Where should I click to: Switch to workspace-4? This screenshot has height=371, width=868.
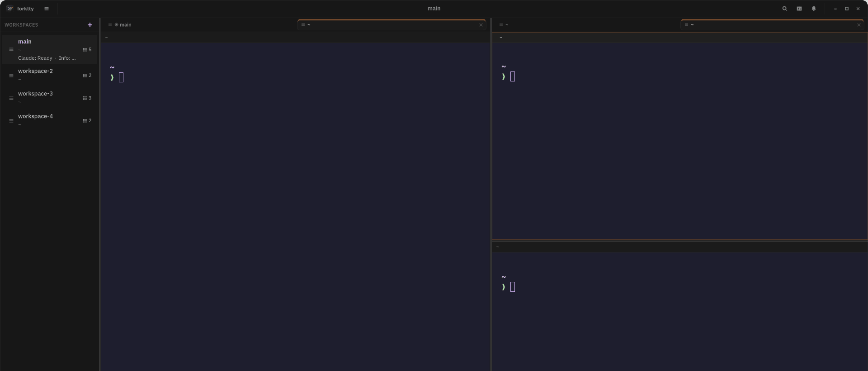tap(49, 121)
